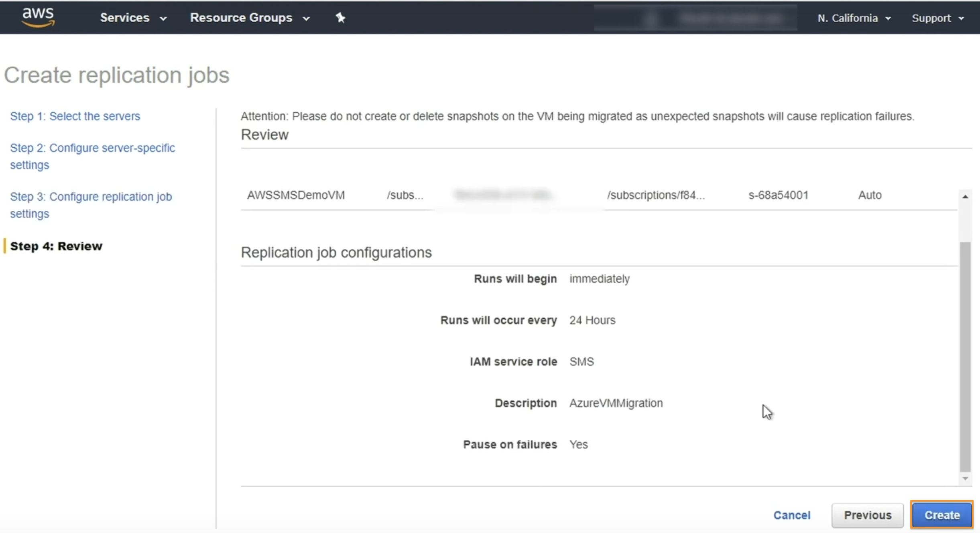Click the Previous button
Image resolution: width=980 pixels, height=533 pixels.
[867, 515]
